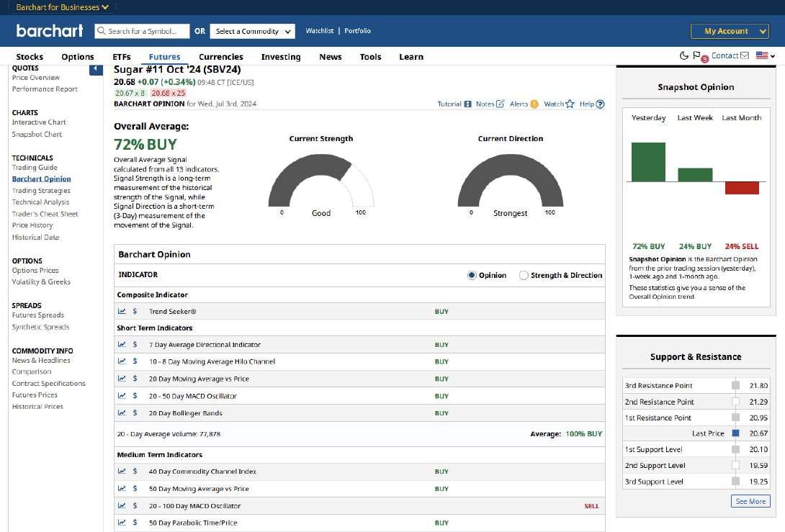Click the Search for a Symbol field
This screenshot has height=532, width=785.
[x=142, y=31]
